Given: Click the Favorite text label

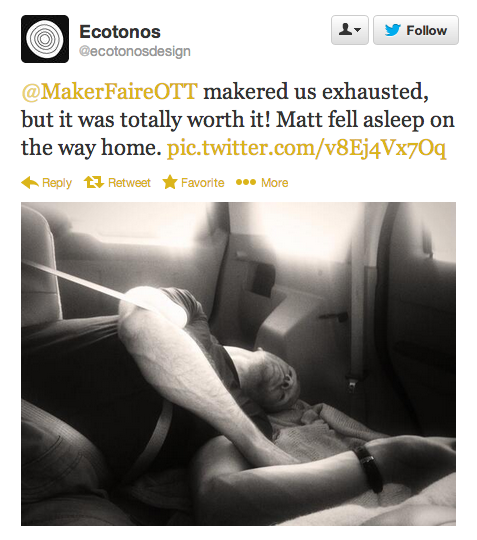Looking at the screenshot, I should tap(203, 183).
